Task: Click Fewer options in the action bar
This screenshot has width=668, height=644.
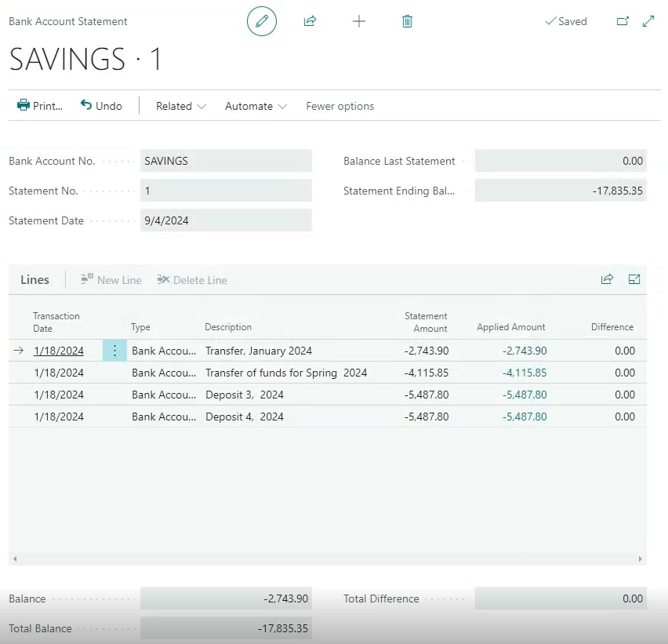Action: pyautogui.click(x=339, y=105)
